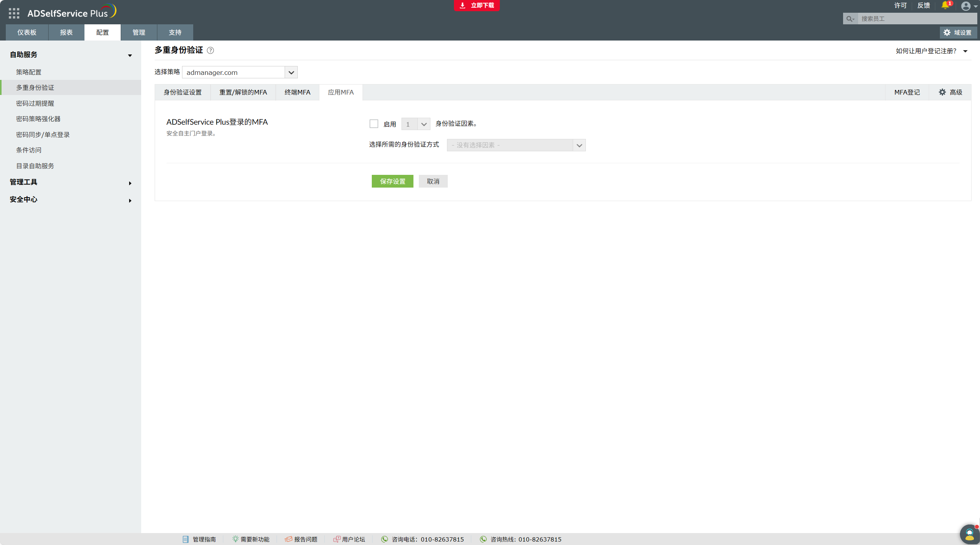Open the 没有选择因素 authenticator dropdown
This screenshot has width=980, height=545.
coord(516,145)
